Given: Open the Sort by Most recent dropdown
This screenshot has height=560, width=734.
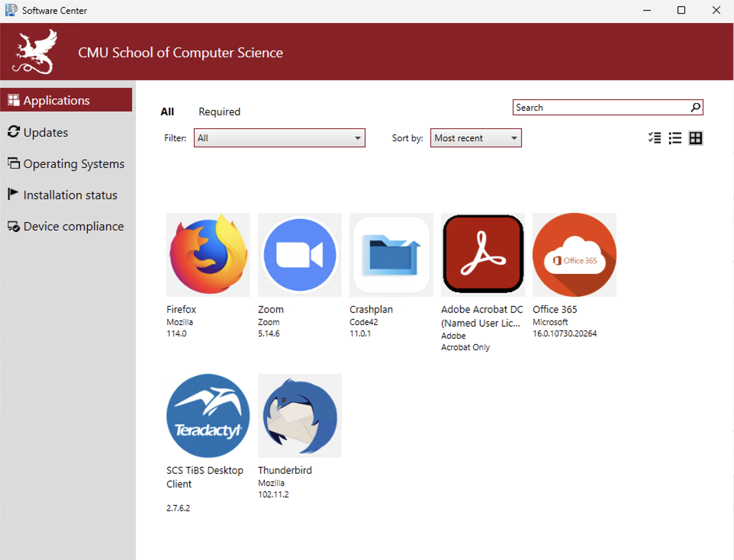Looking at the screenshot, I should click(x=476, y=138).
